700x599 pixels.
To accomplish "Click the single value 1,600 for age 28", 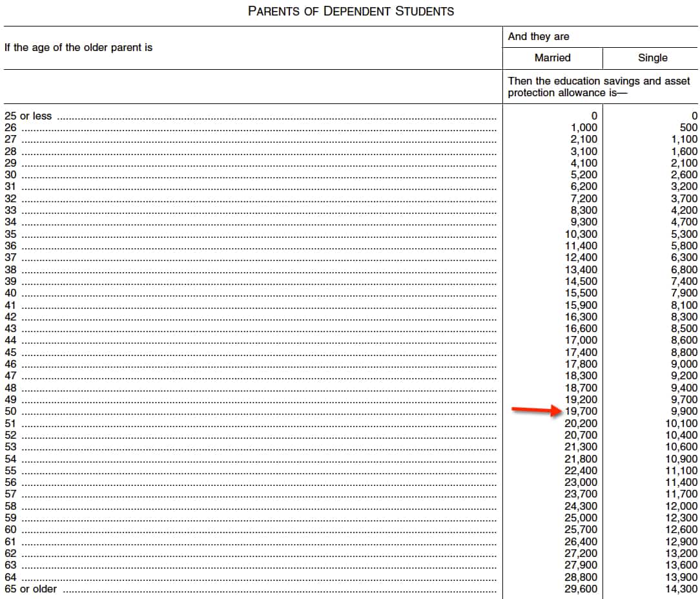I will tap(684, 151).
